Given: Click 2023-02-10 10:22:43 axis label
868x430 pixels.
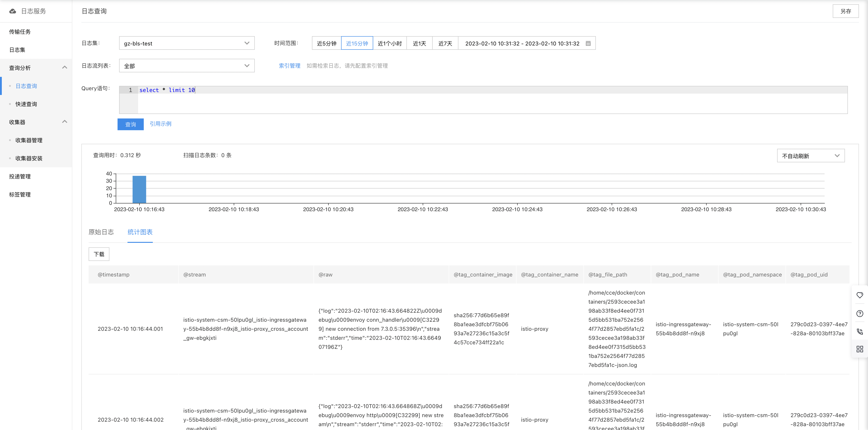Looking at the screenshot, I should click(x=422, y=209).
